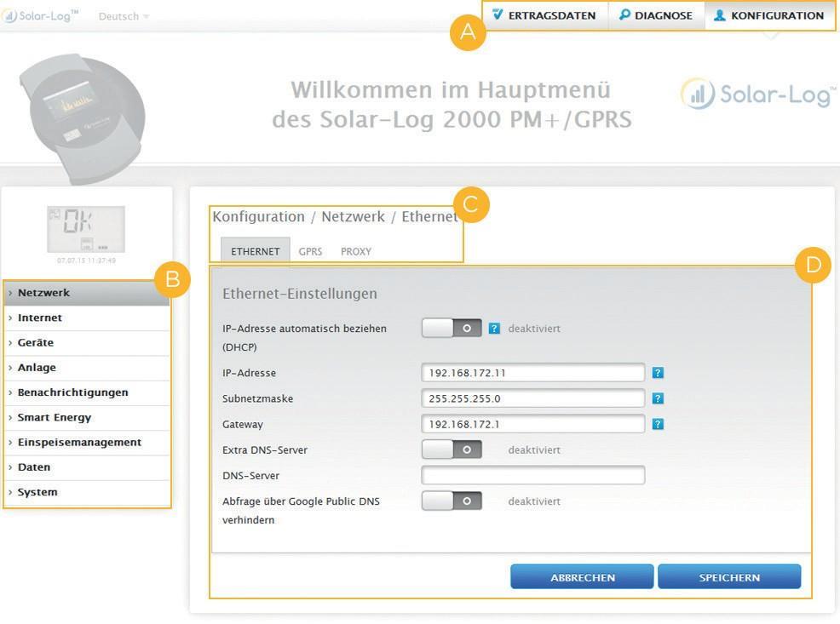Click the Konfiguration user icon
The width and height of the screenshot is (840, 624).
tap(720, 15)
